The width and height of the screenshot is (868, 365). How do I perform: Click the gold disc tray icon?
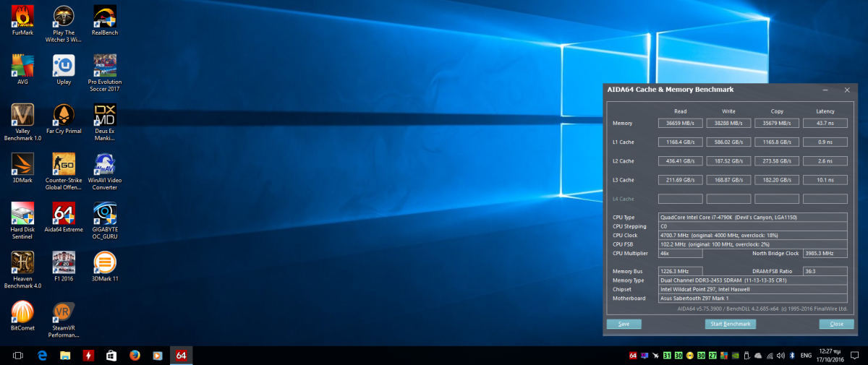point(690,356)
